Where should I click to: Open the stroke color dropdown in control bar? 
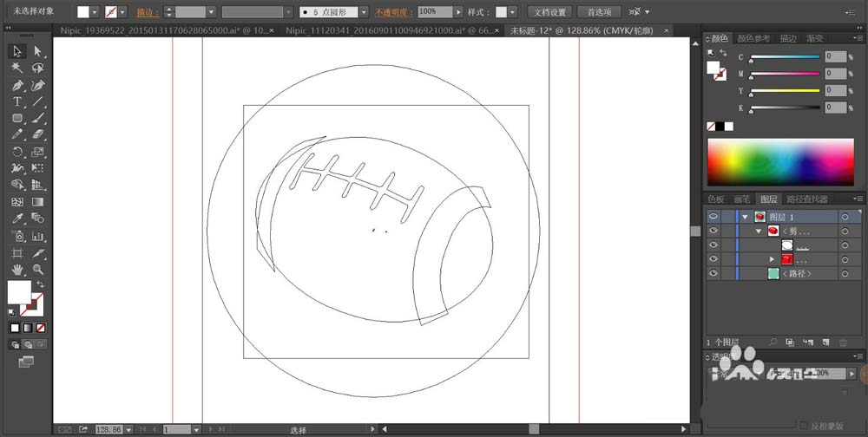point(122,11)
